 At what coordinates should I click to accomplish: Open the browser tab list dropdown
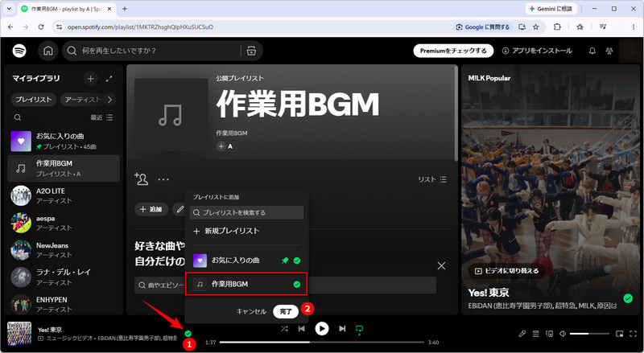coord(9,9)
